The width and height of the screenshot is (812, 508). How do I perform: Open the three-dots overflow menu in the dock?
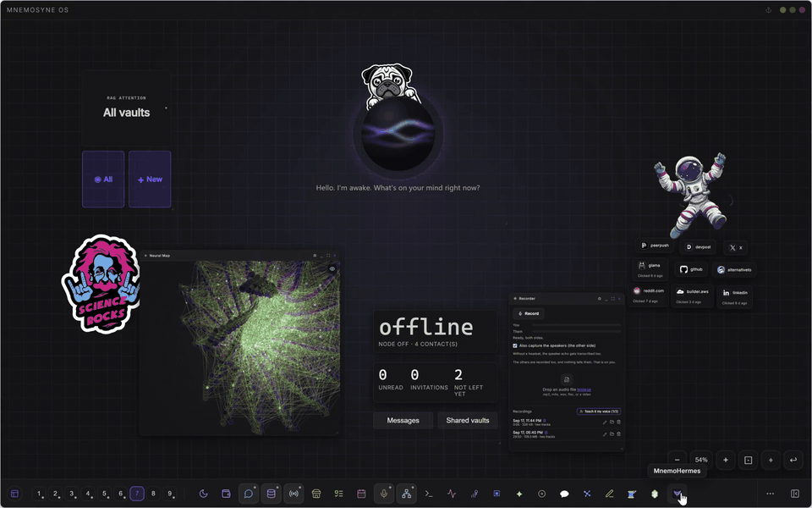pos(770,494)
